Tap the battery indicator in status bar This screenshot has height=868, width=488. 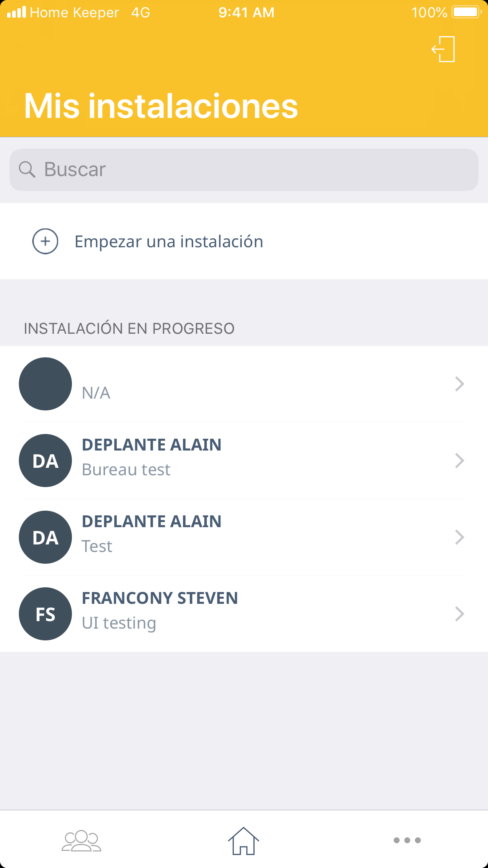coord(466,12)
